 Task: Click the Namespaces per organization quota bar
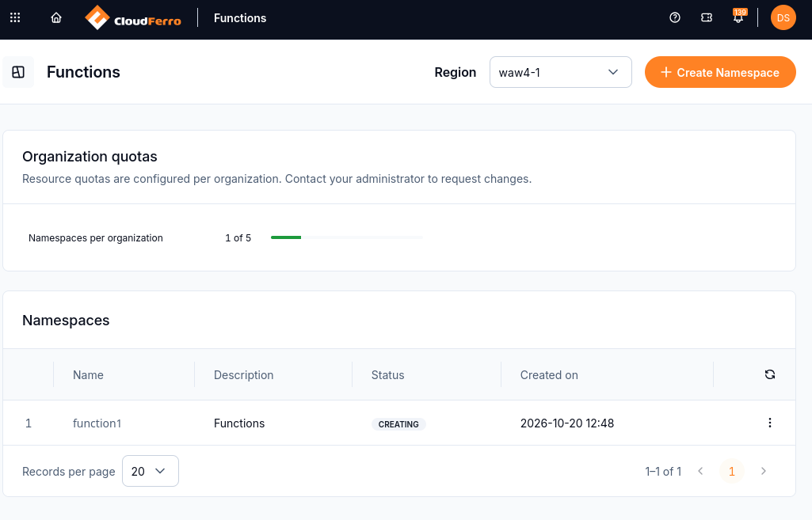pyautogui.click(x=346, y=237)
